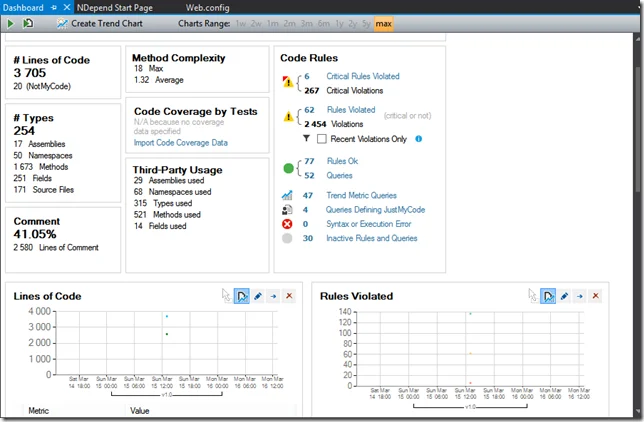Remove the Rules Violated chart
The height and width of the screenshot is (422, 644).
pos(596,296)
